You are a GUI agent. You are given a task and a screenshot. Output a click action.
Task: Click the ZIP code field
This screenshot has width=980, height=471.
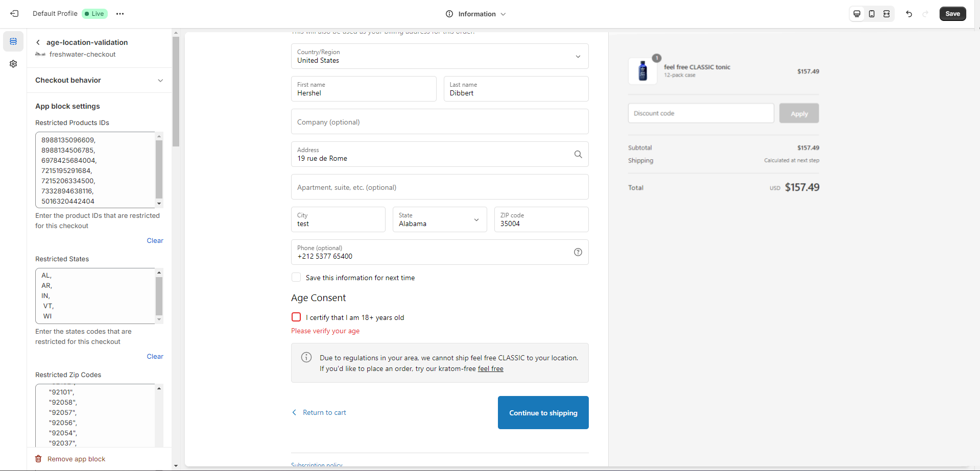pos(541,219)
